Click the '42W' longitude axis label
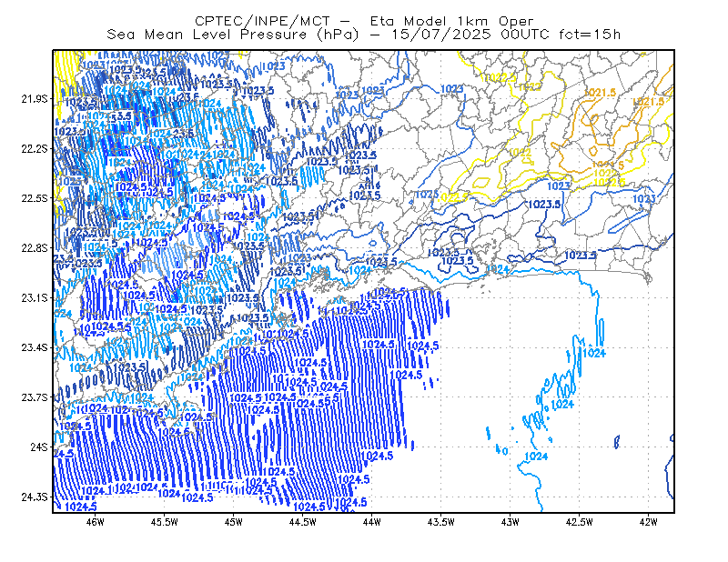Image resolution: width=728 pixels, height=562 pixels. click(648, 522)
